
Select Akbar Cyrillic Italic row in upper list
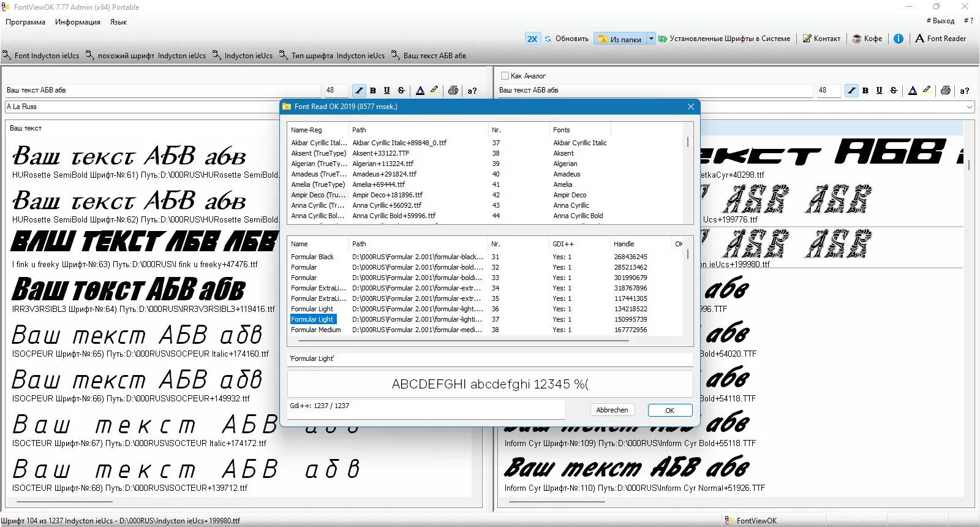(486, 143)
